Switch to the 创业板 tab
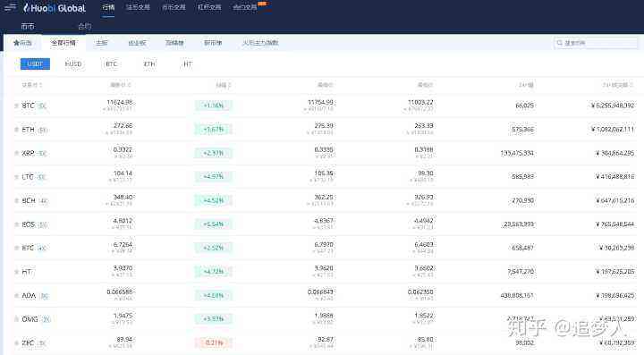Viewport: 644px width, 355px height. click(x=137, y=43)
